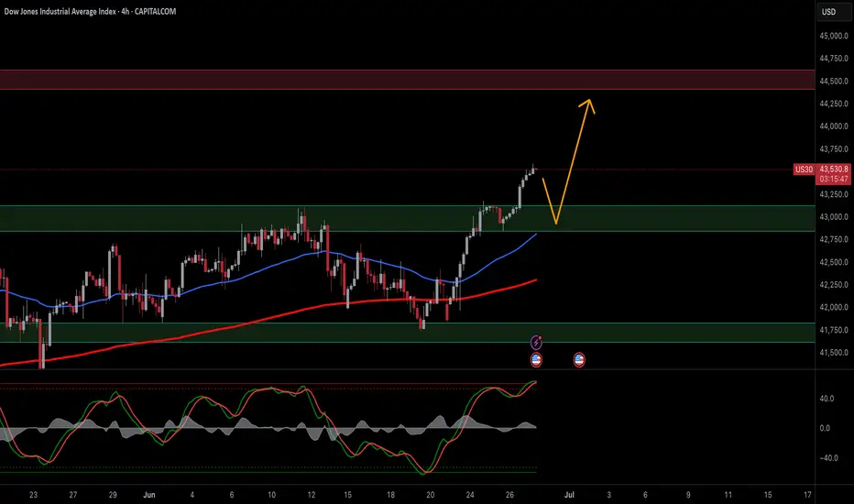
Task: Click the 42,250.0 price axis label
Action: 834,284
